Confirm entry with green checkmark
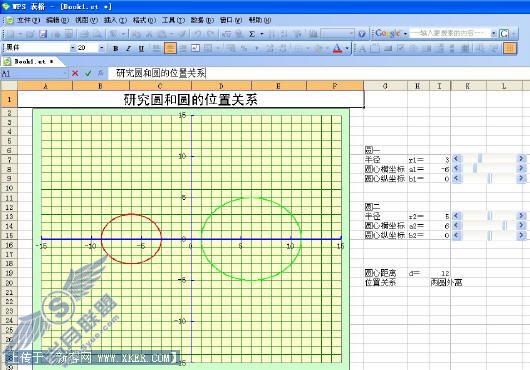The image size is (530, 370). pos(88,73)
